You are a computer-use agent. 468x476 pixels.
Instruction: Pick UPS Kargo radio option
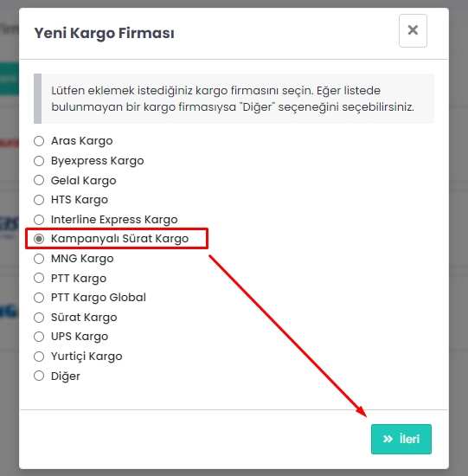click(39, 337)
